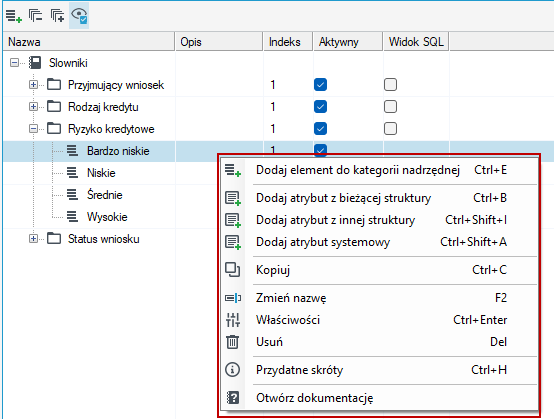Select the Niskie tree row
Image resolution: width=554 pixels, height=419 pixels.
pyautogui.click(x=101, y=173)
